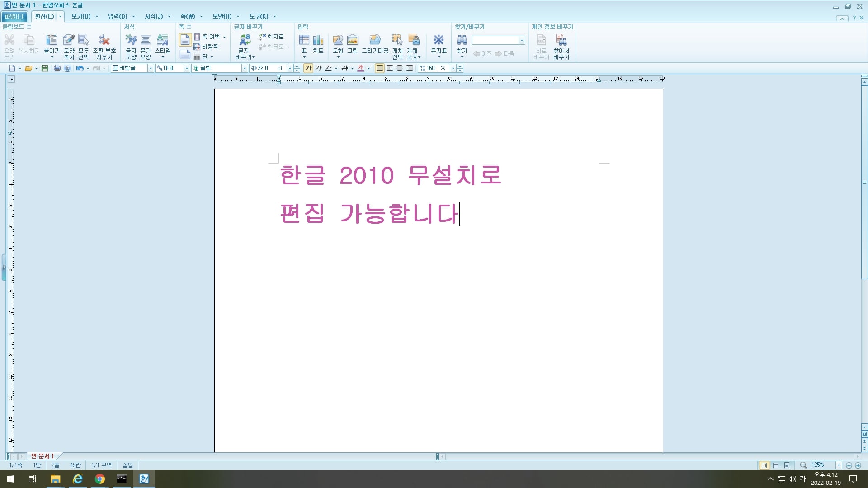The height and width of the screenshot is (488, 868).
Task: Open the 보기(U) menu
Action: click(81, 16)
